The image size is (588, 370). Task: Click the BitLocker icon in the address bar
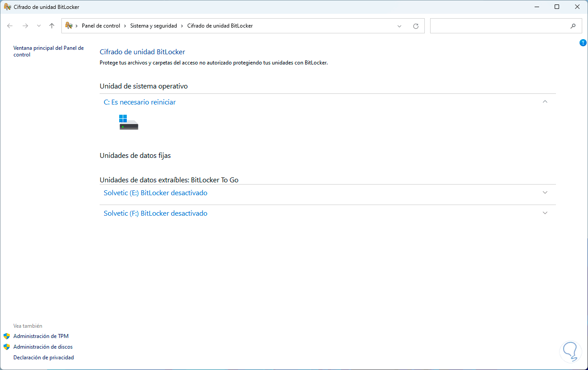(69, 26)
